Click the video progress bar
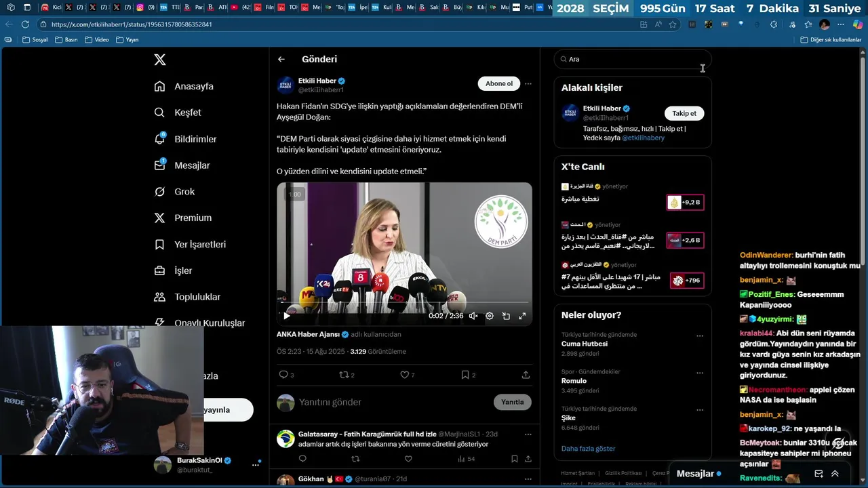Screen dimensions: 868x488 (404, 302)
